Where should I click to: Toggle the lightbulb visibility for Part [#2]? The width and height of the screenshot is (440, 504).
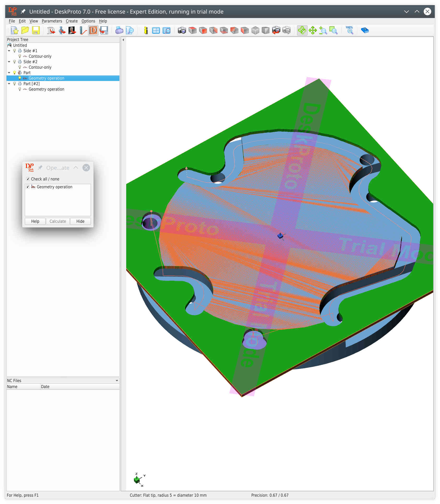click(x=14, y=84)
